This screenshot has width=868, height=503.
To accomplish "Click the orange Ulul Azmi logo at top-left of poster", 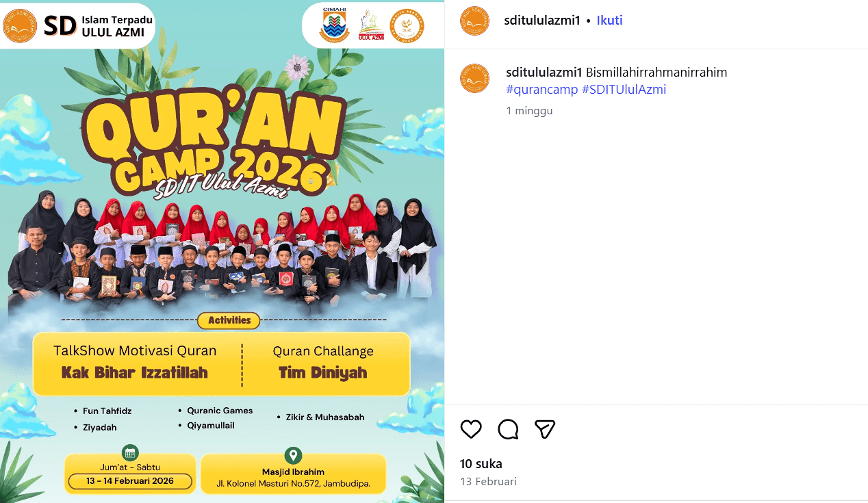I will (x=20, y=26).
